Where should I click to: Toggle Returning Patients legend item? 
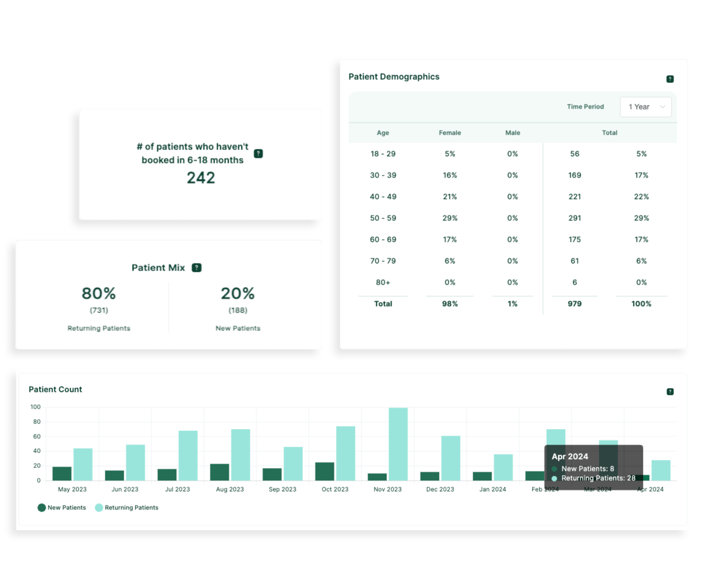point(127,507)
